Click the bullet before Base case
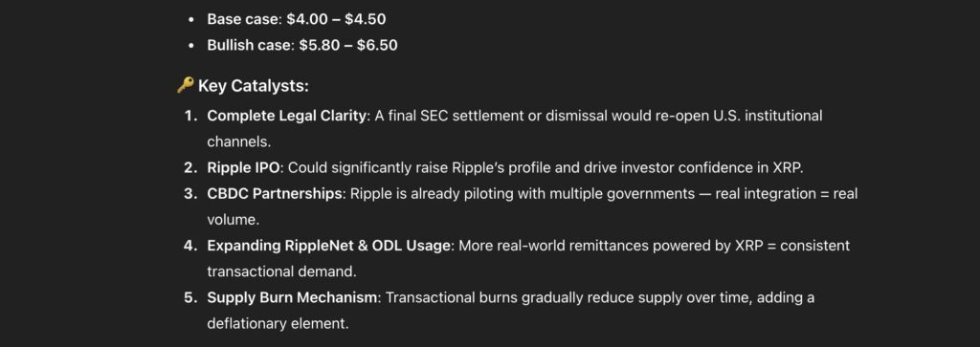The width and height of the screenshot is (980, 347). tap(191, 20)
